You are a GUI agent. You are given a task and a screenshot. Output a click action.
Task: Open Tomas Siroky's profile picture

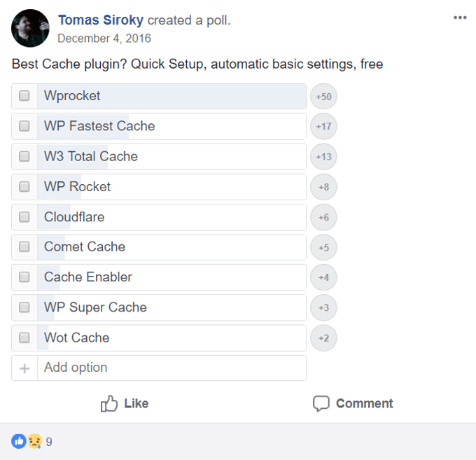click(x=30, y=28)
